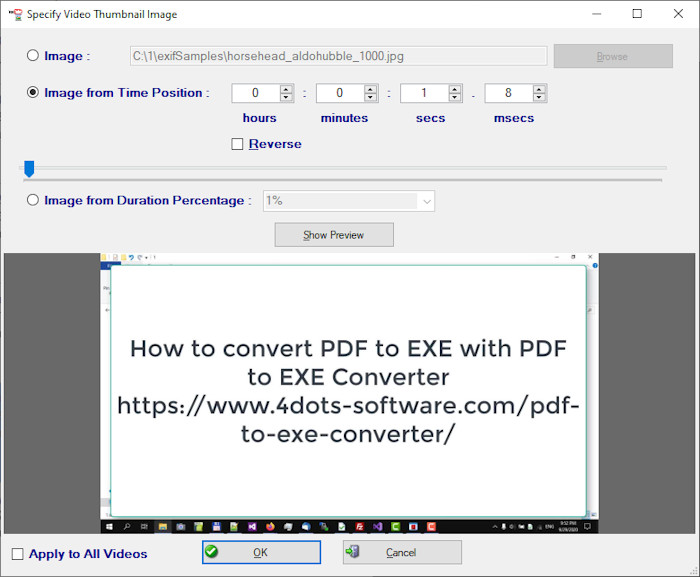The width and height of the screenshot is (700, 577).
Task: Increase the minutes value with up arrow
Action: tap(371, 88)
